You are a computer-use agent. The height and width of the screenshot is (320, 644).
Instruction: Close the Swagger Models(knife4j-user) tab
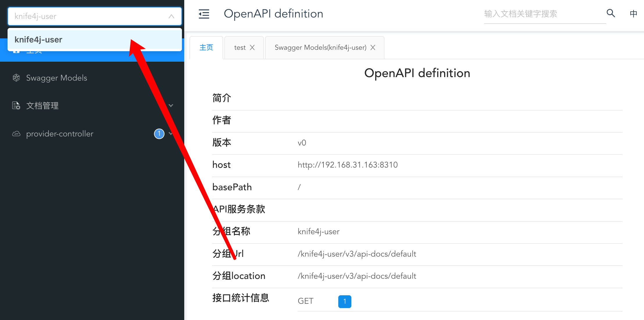(373, 47)
